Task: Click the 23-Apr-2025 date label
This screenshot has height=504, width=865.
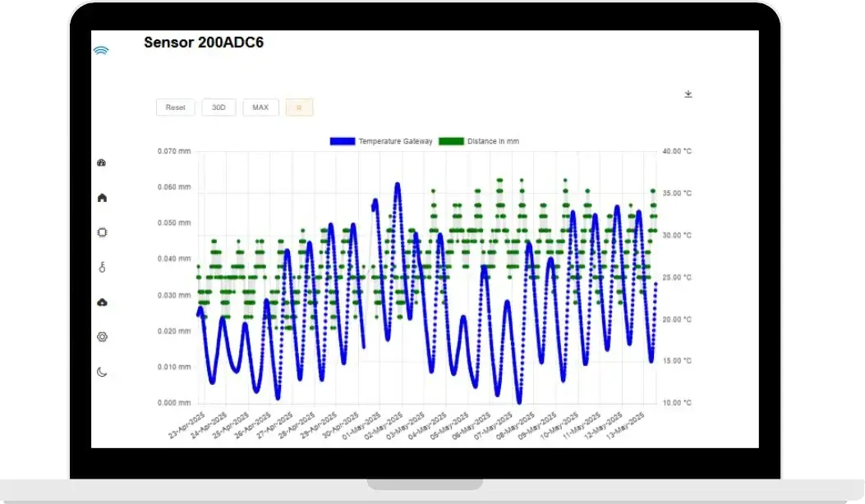Action: click(x=187, y=424)
